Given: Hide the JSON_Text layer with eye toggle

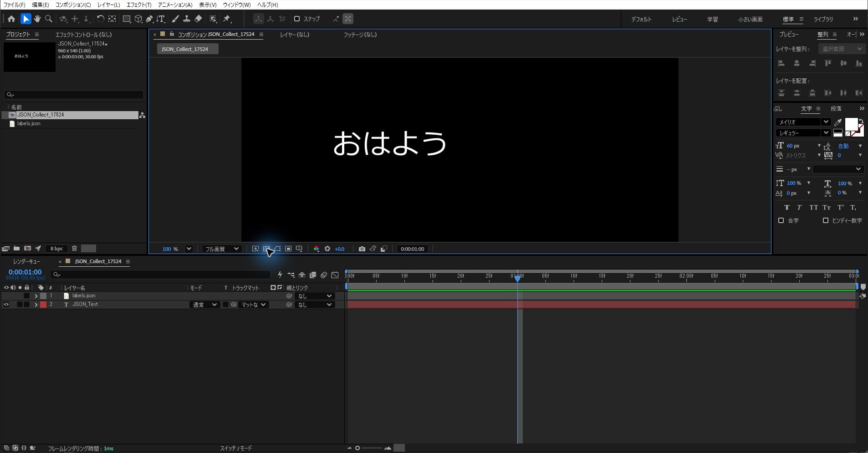Looking at the screenshot, I should coord(6,305).
